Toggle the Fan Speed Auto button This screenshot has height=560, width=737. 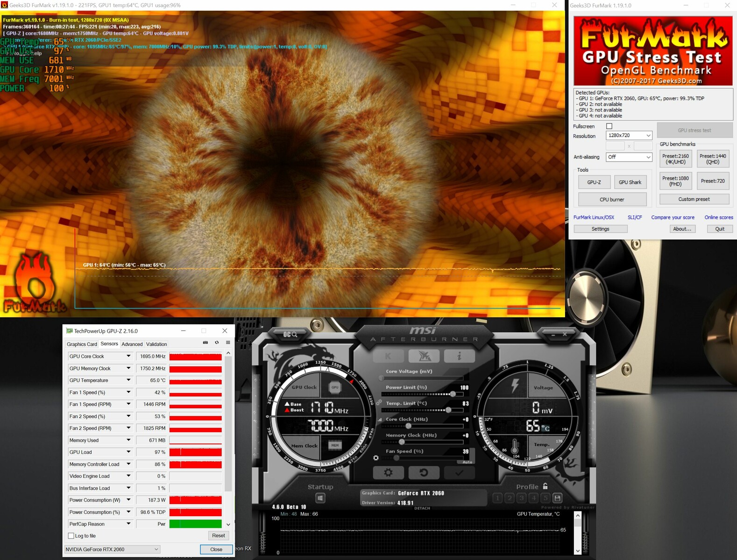(467, 462)
